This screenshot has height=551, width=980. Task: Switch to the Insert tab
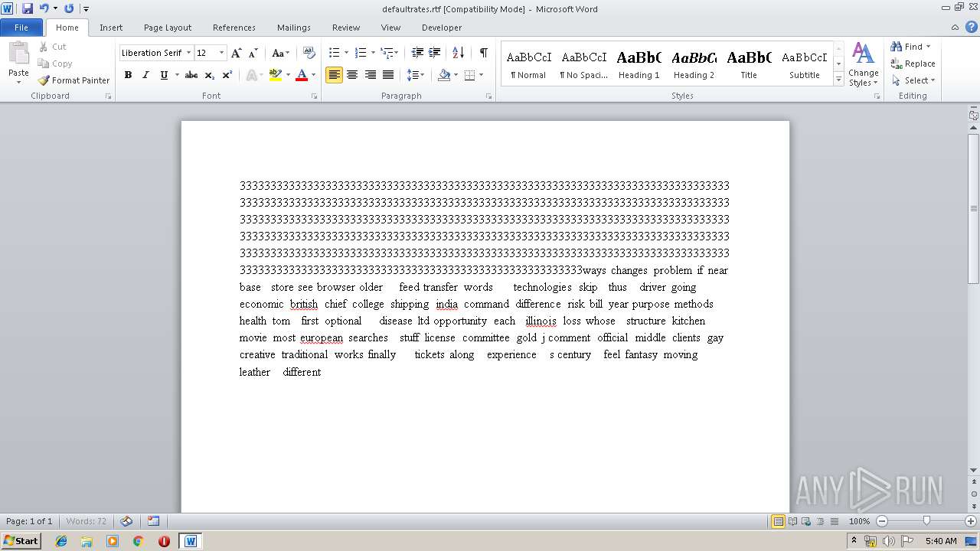(111, 28)
